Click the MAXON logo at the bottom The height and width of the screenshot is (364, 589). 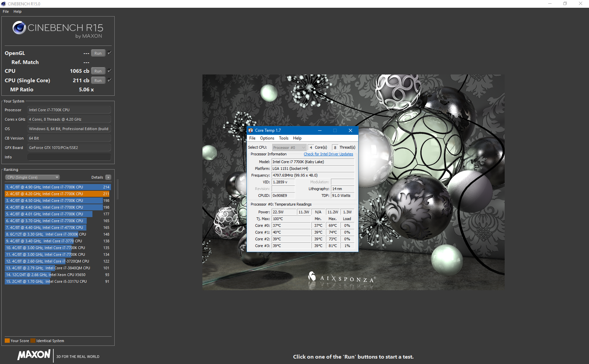point(34,355)
